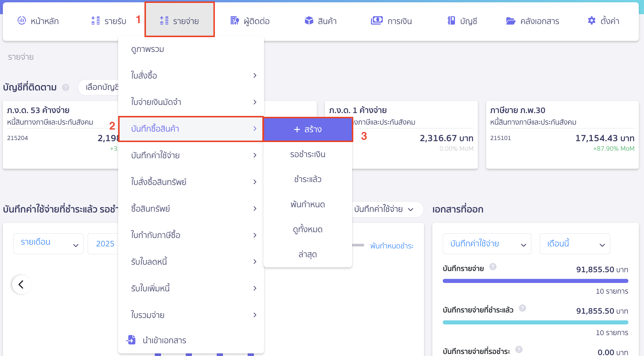Click the นำเข้าเอกสาร import file icon
The width and height of the screenshot is (644, 356).
point(131,339)
